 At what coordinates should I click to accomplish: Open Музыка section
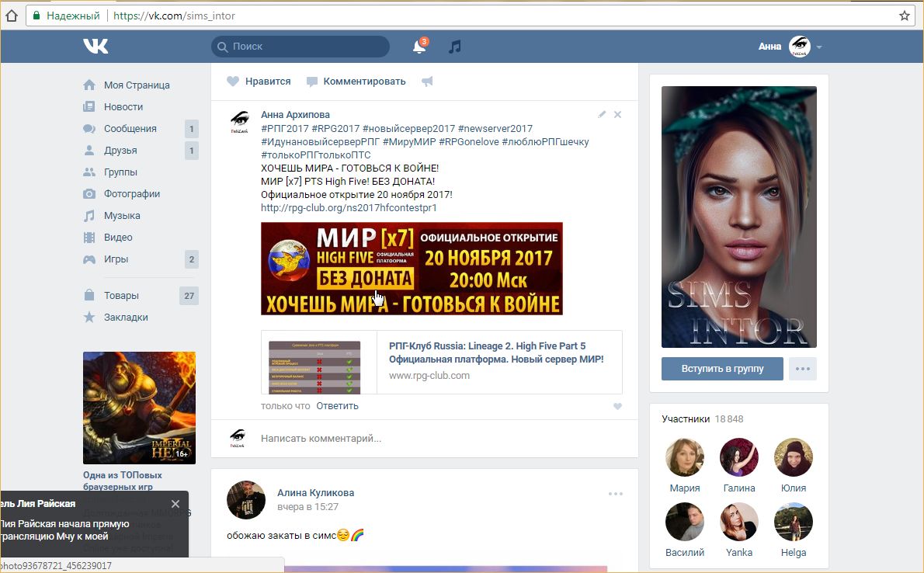(122, 216)
